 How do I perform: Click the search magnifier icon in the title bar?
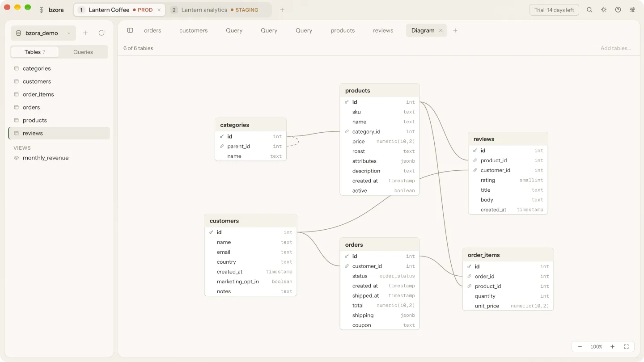(589, 10)
